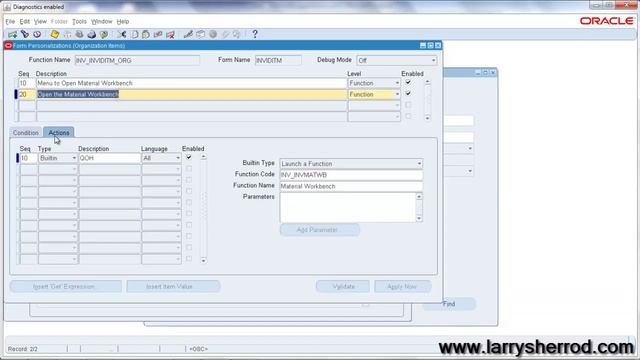The image size is (640, 360).
Task: Select the Actions tab
Action: point(59,133)
